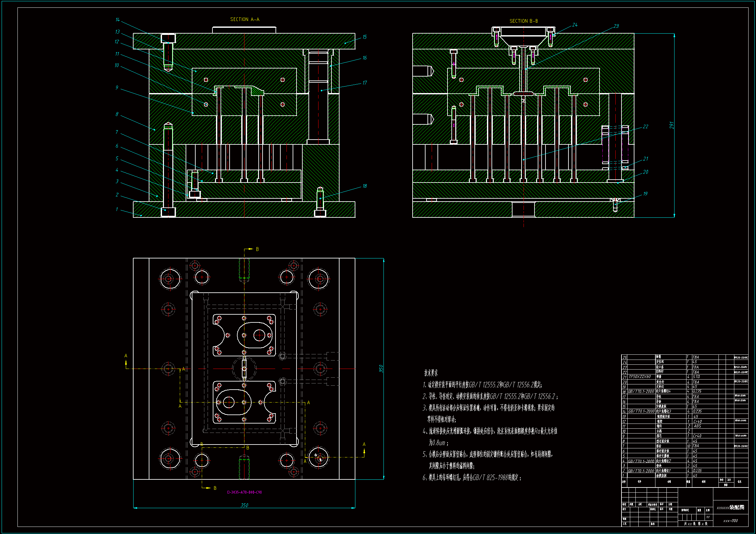Select the horizontal 350 dimension below plan view
This screenshot has height=534, width=756.
[x=244, y=505]
